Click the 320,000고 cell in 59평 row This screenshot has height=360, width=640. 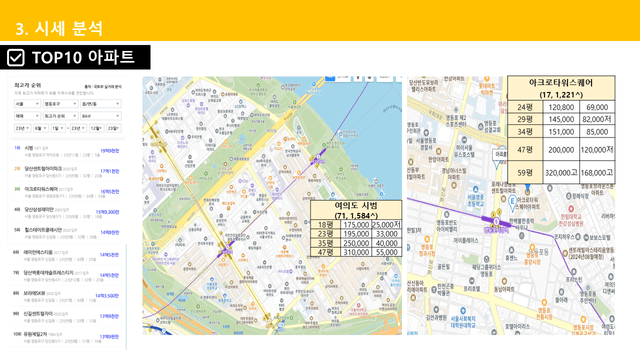[561, 173]
